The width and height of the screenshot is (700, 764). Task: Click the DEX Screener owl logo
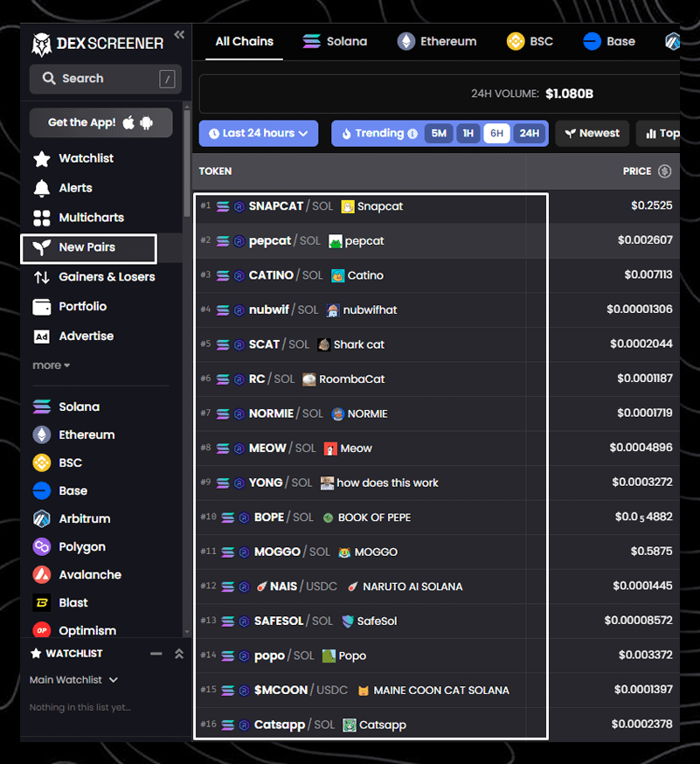41,45
